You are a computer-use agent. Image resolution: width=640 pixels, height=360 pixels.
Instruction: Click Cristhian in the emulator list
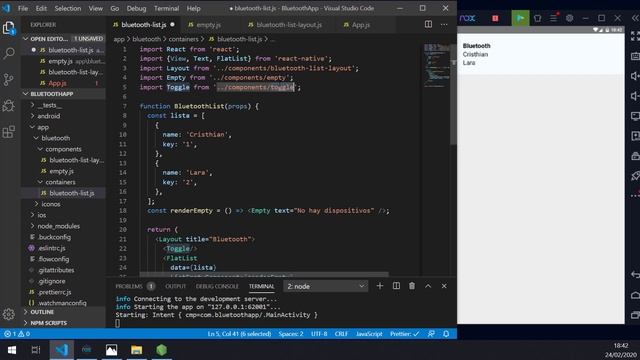tap(475, 54)
